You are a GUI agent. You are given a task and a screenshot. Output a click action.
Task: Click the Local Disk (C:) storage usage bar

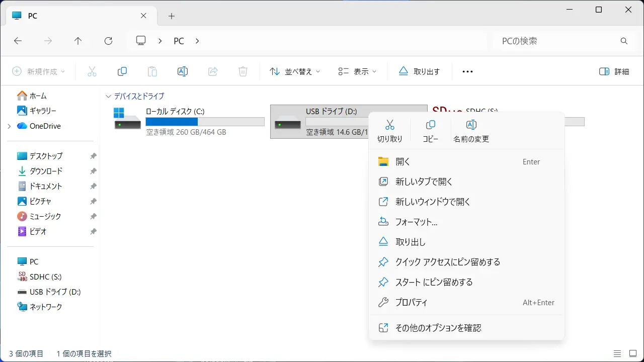tap(205, 122)
